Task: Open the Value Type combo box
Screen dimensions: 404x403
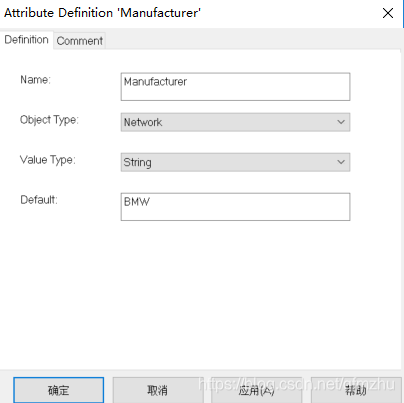Action: pos(235,162)
